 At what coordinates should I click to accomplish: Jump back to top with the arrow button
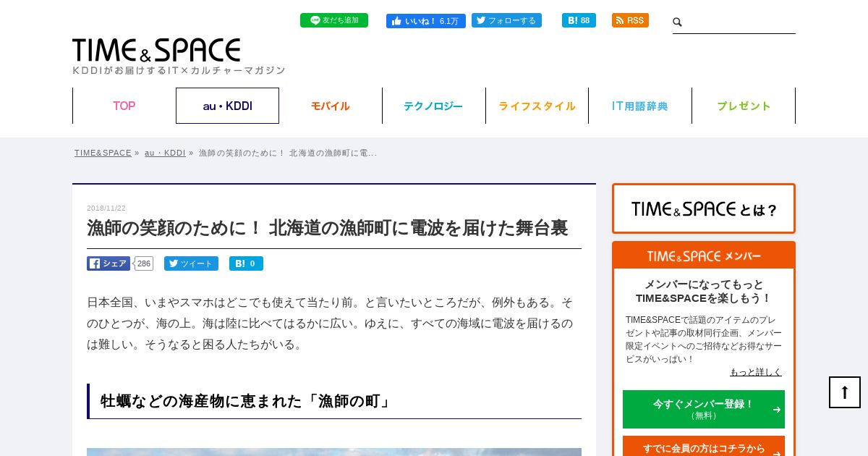[845, 392]
